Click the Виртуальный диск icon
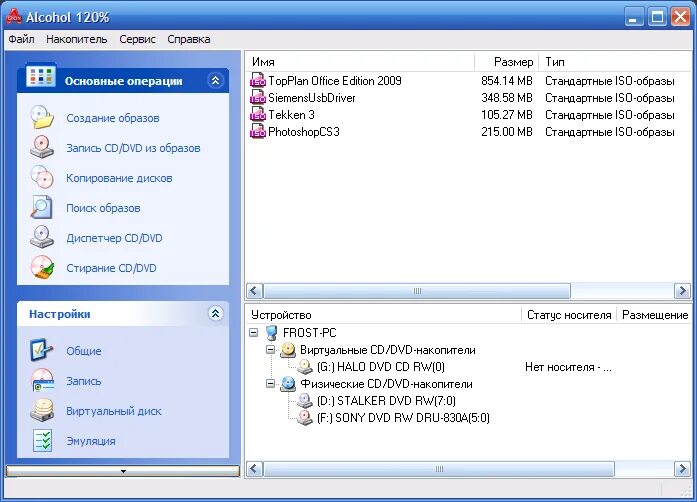 coord(42,410)
